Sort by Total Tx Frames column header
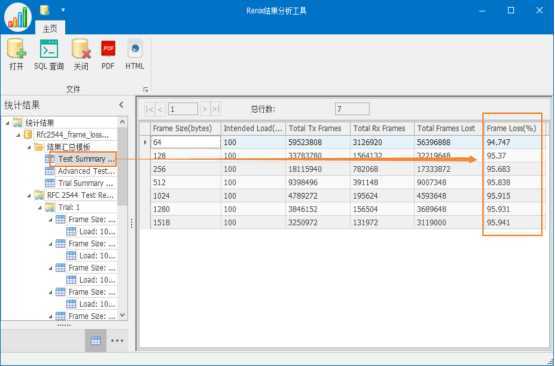This screenshot has height=366, width=555. (318, 128)
